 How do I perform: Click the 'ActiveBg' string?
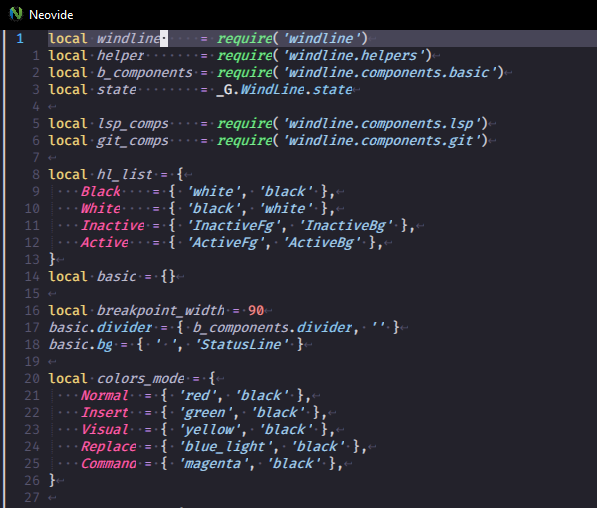(322, 243)
